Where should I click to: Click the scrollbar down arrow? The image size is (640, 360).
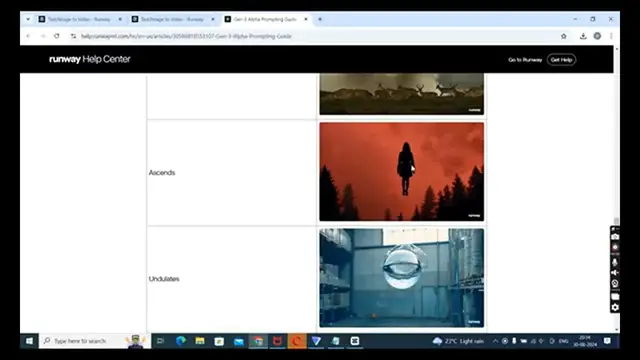tap(616, 330)
